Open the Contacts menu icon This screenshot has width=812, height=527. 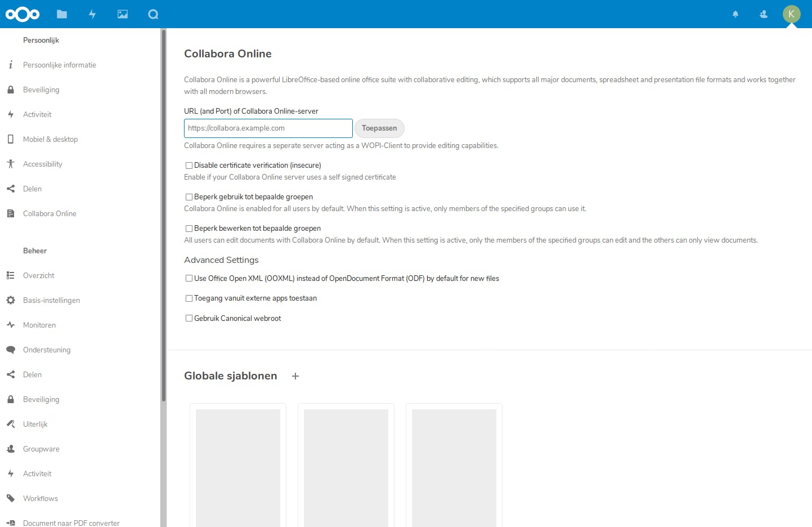[764, 14]
